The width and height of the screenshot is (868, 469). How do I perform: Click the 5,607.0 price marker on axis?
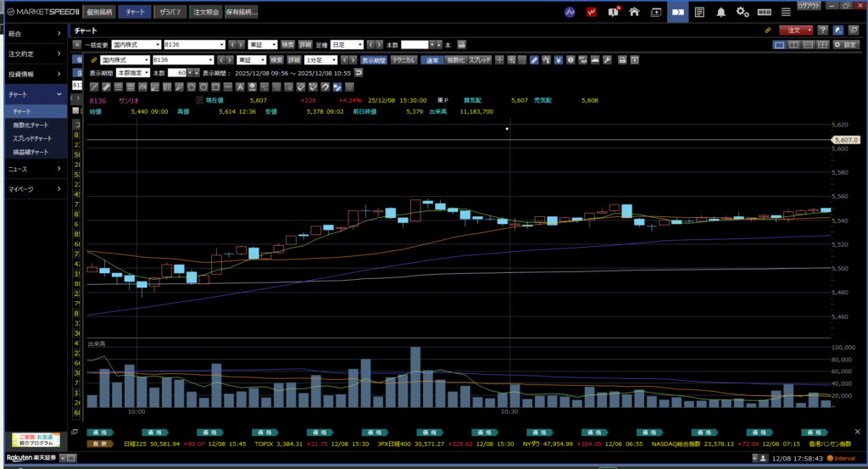coord(846,140)
